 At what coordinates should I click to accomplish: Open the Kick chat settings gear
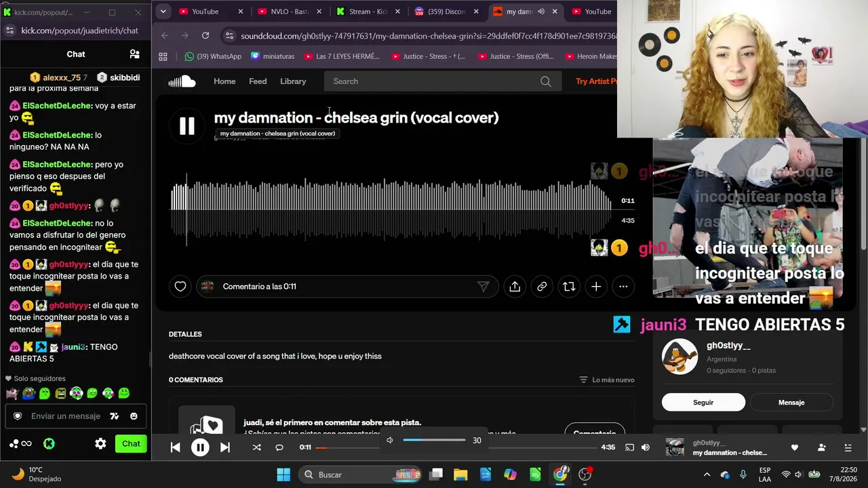[100, 444]
